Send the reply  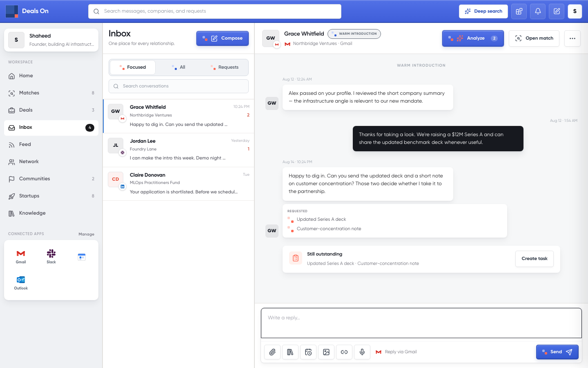tap(557, 352)
